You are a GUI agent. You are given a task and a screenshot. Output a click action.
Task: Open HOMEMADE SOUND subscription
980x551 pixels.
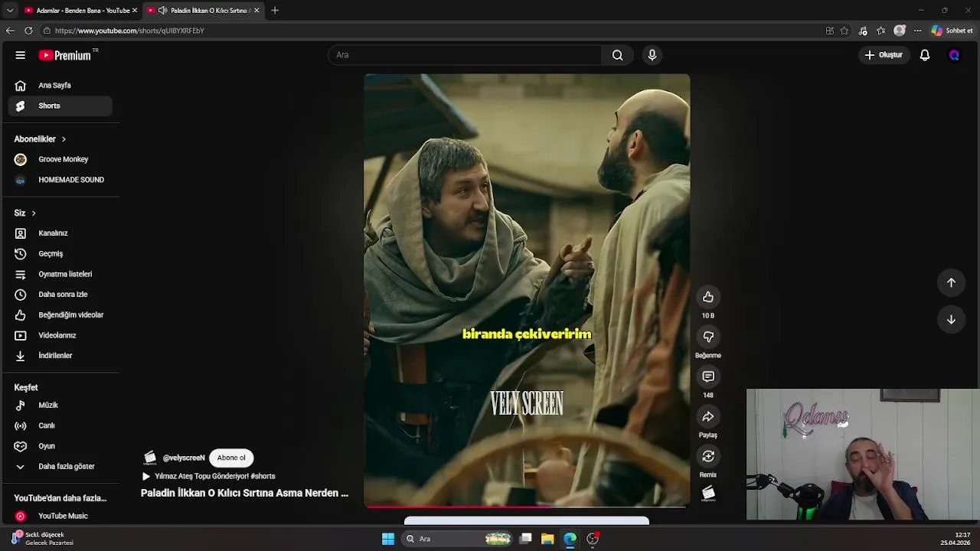(60, 180)
